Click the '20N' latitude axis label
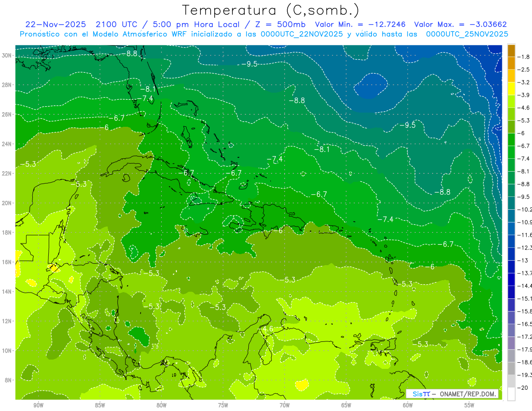 point(7,203)
